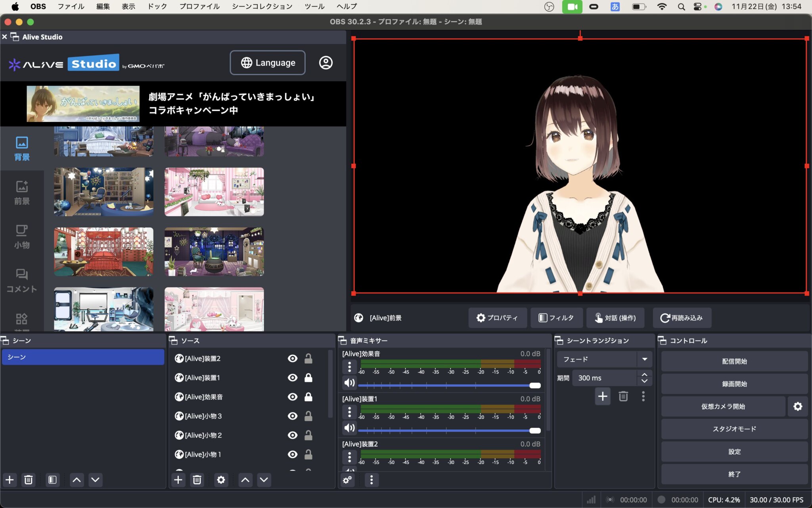
Task: Open the コメント comment sidebar section
Action: 22,281
